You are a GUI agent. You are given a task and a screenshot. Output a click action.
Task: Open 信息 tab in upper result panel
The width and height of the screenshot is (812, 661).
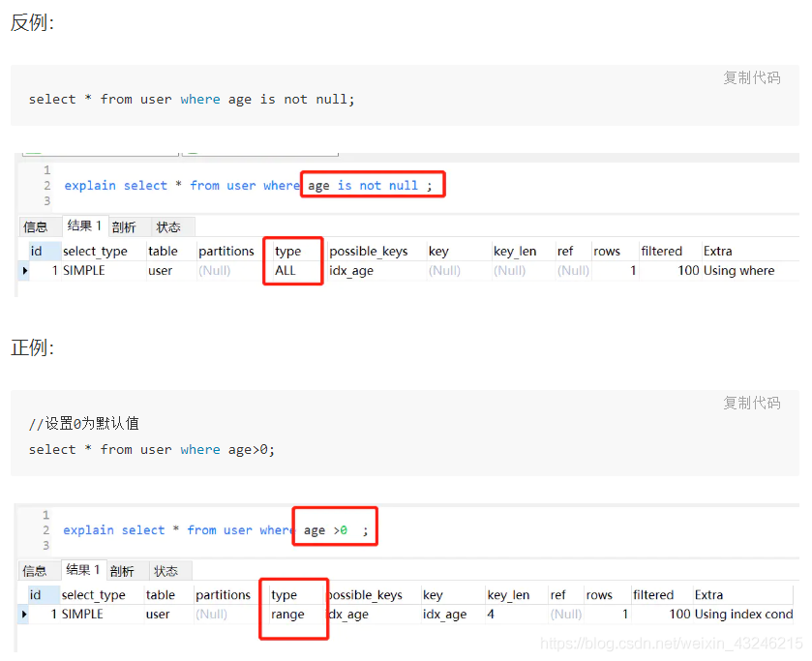tap(36, 226)
